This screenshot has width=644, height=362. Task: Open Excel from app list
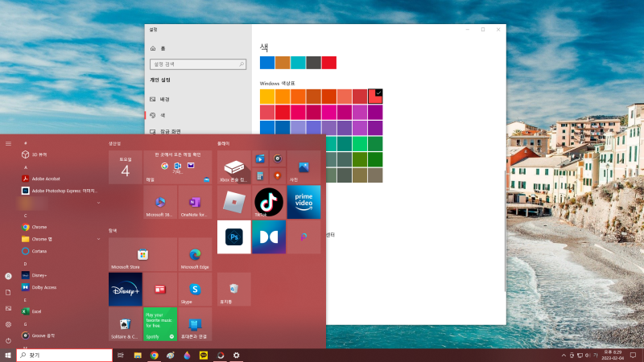pyautogui.click(x=61, y=311)
